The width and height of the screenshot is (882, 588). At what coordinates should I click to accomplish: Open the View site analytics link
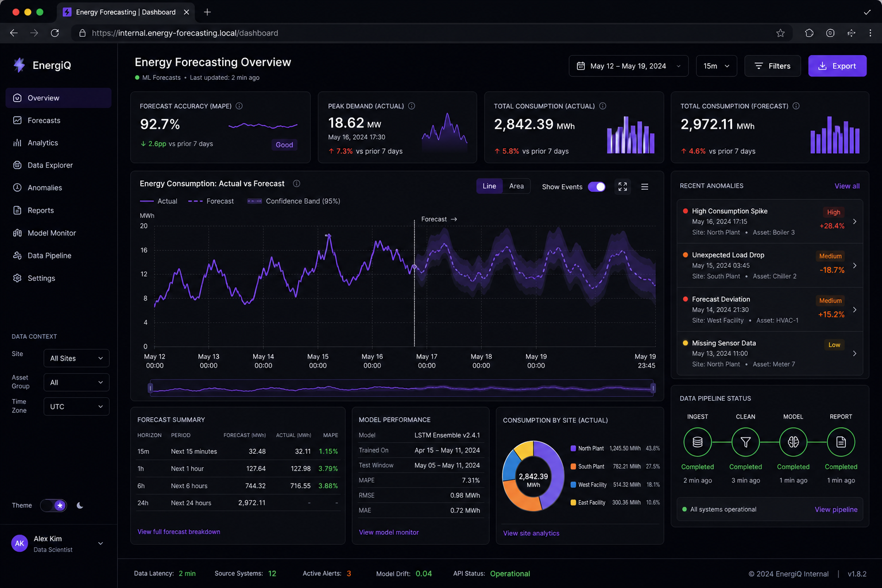point(531,533)
